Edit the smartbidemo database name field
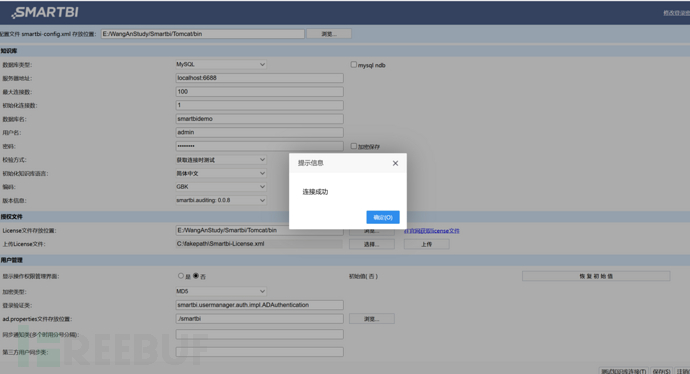690x374 pixels. pyautogui.click(x=259, y=119)
